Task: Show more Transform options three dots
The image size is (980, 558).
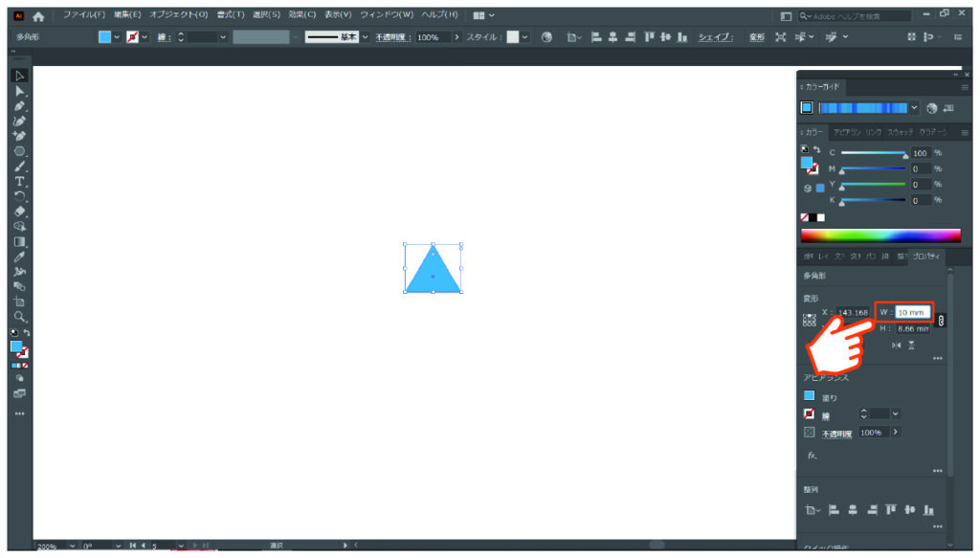Action: click(x=938, y=359)
